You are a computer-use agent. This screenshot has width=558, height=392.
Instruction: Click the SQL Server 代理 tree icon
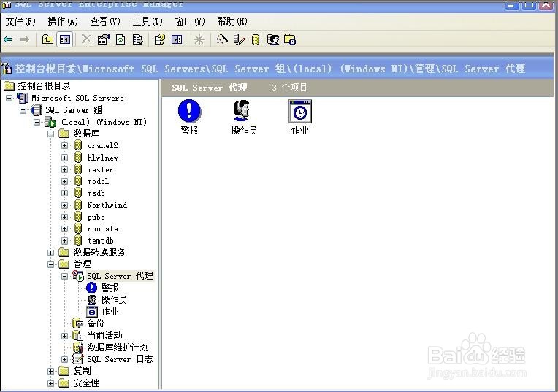[78, 276]
